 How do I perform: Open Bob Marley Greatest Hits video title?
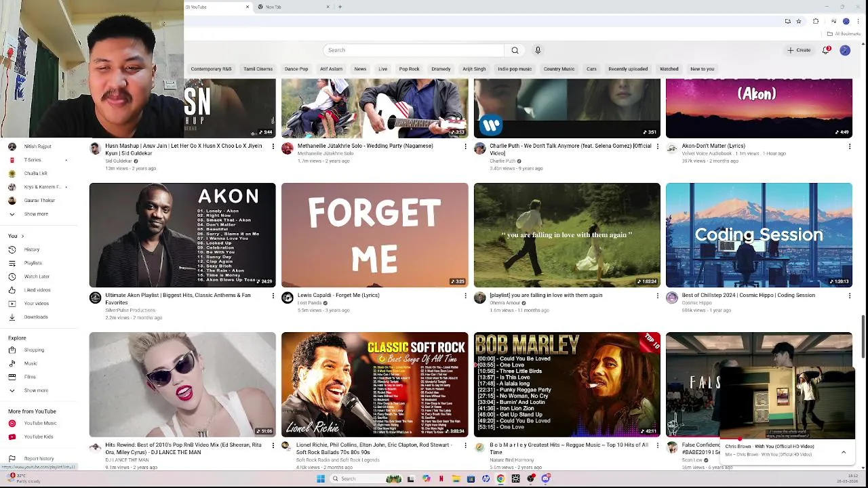569,449
